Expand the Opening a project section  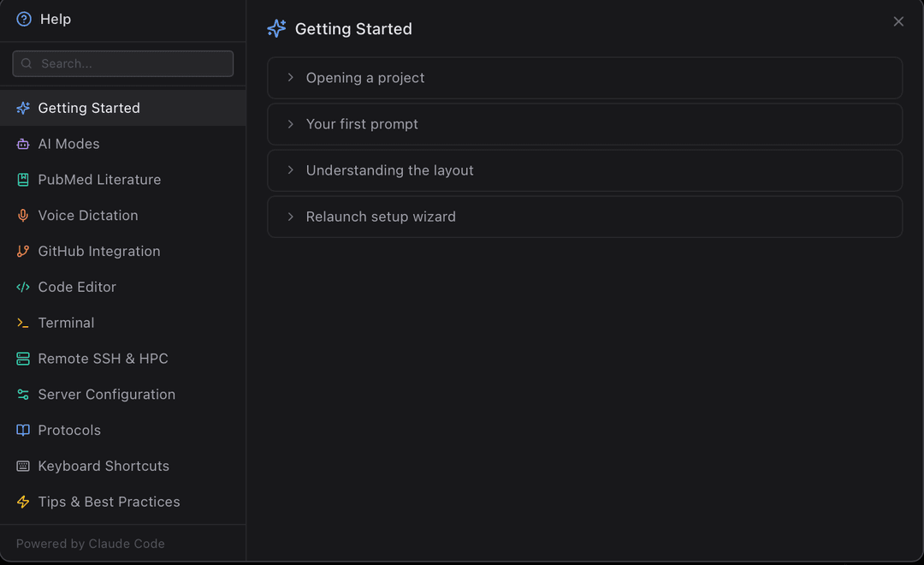[584, 78]
